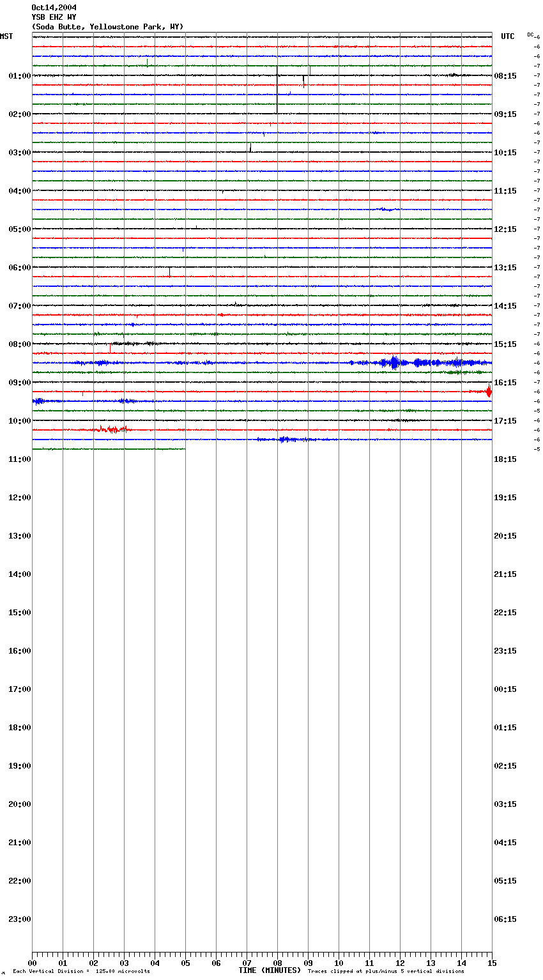Click minute 03 on the bottom axis
Viewport: 543px width, 980px height.
point(124,963)
